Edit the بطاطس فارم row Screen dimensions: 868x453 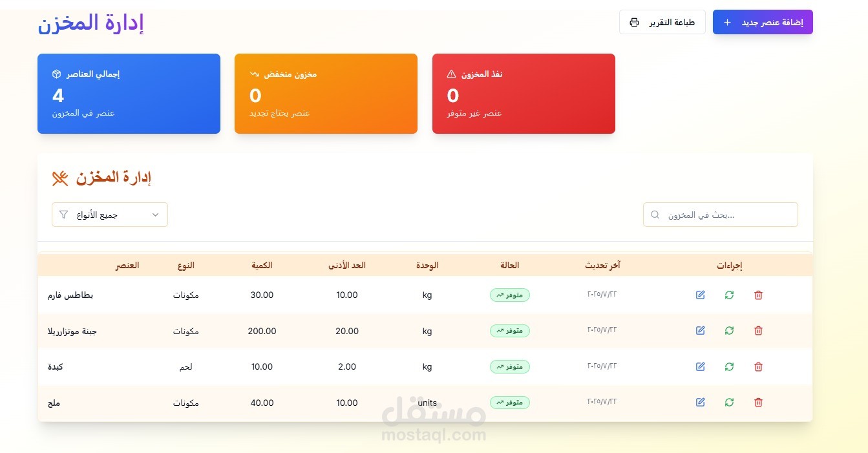700,295
